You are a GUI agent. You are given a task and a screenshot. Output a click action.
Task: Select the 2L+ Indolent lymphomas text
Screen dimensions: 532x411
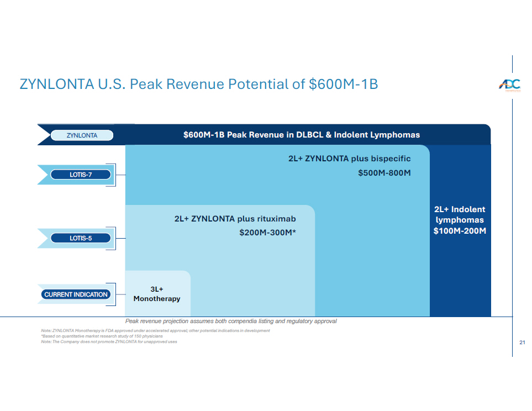(460, 214)
